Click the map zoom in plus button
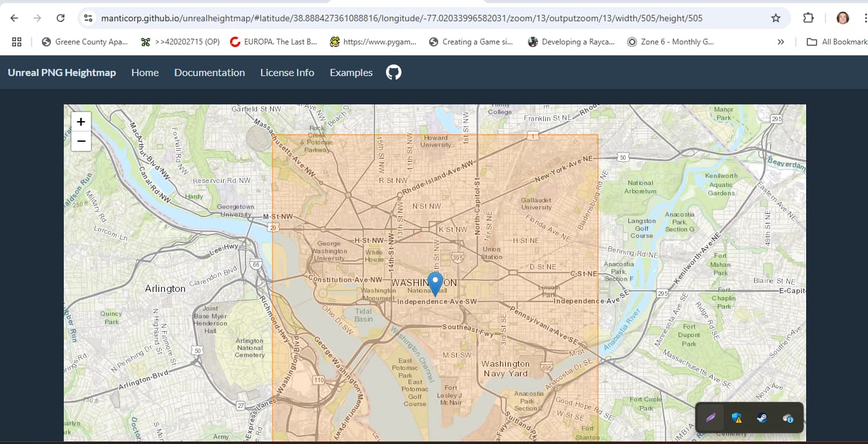The image size is (868, 444). click(x=81, y=122)
